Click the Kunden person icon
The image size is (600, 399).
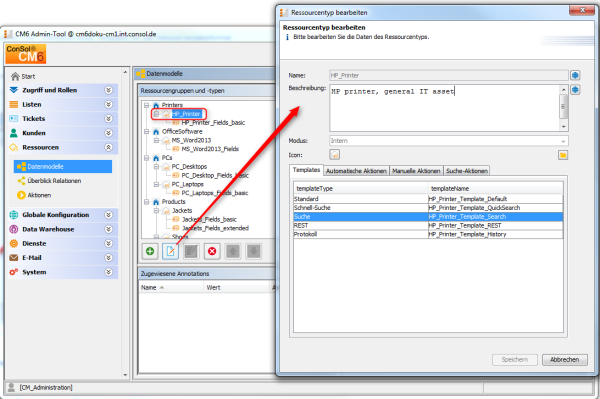click(13, 133)
